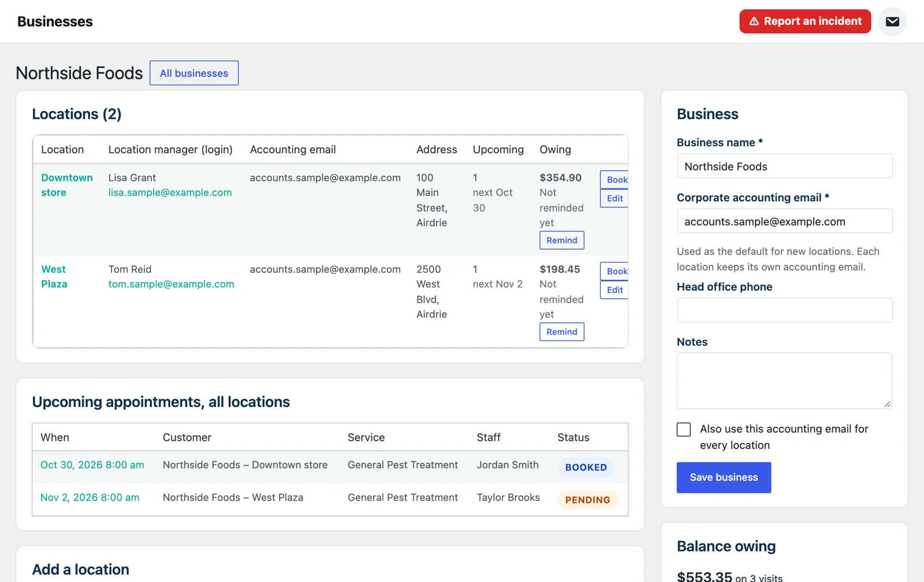Image resolution: width=924 pixels, height=582 pixels.
Task: Click the Taylor Brooks staff cell
Action: pyautogui.click(x=508, y=498)
